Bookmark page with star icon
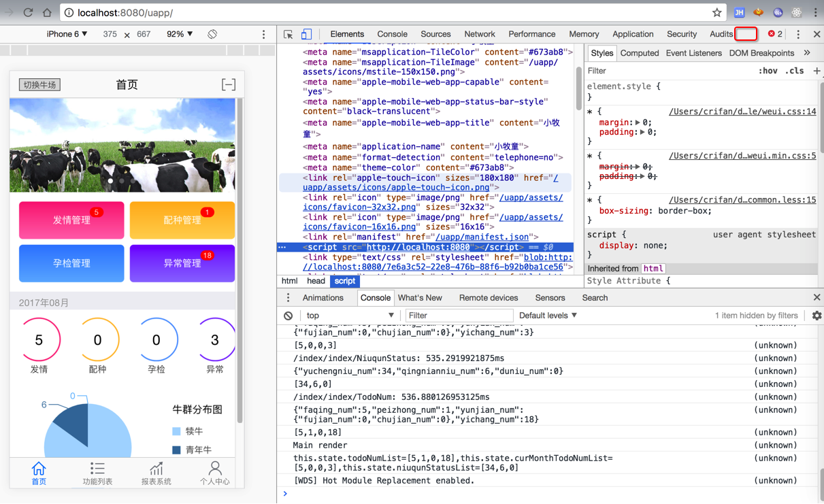The image size is (824, 504). point(716,12)
